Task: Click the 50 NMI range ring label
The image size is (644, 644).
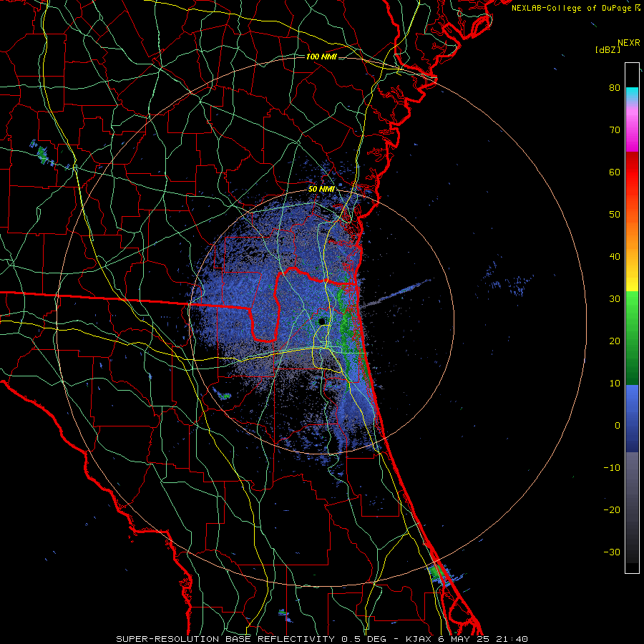Action: tap(321, 190)
